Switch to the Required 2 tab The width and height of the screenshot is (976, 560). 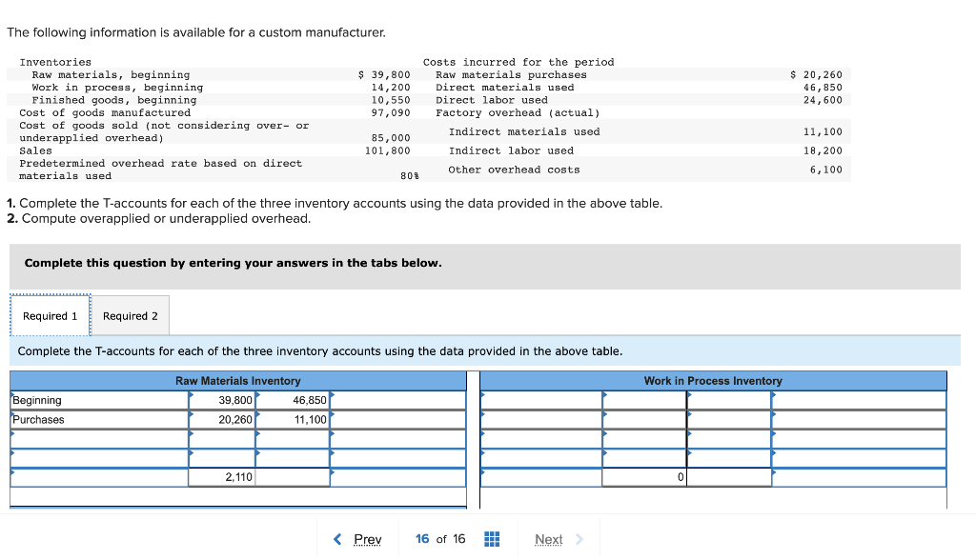point(130,315)
